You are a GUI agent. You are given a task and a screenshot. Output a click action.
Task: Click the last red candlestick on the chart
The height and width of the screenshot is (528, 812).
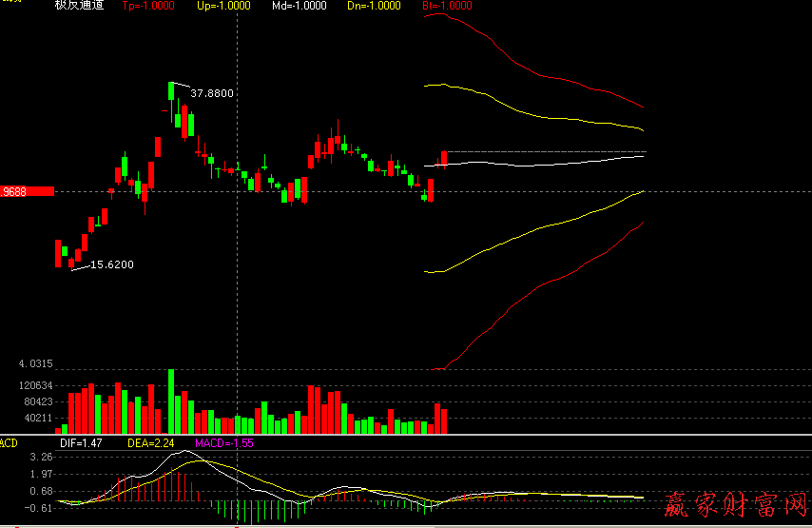tap(443, 158)
